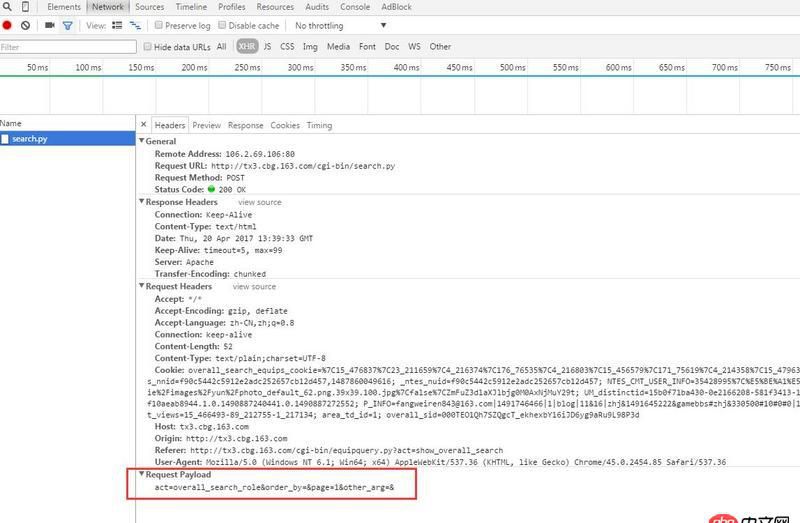Viewport: 800px width, 523px height.
Task: Enable Disable cache checkbox
Action: point(222,25)
